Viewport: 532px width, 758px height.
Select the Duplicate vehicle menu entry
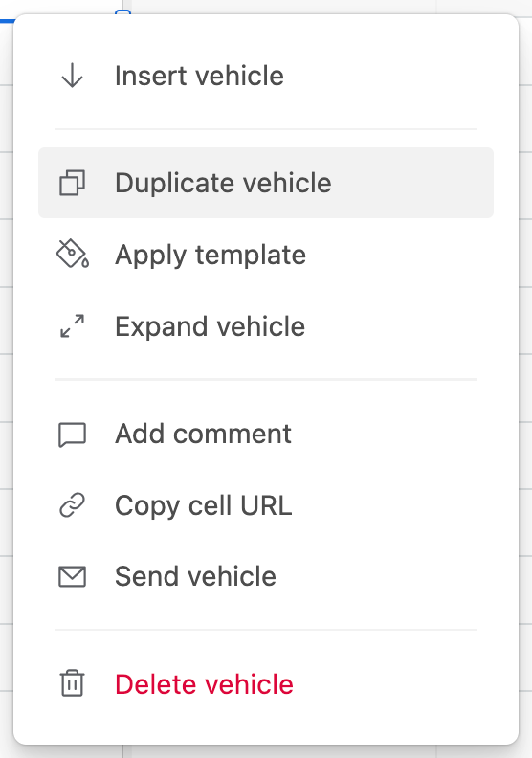pos(266,183)
